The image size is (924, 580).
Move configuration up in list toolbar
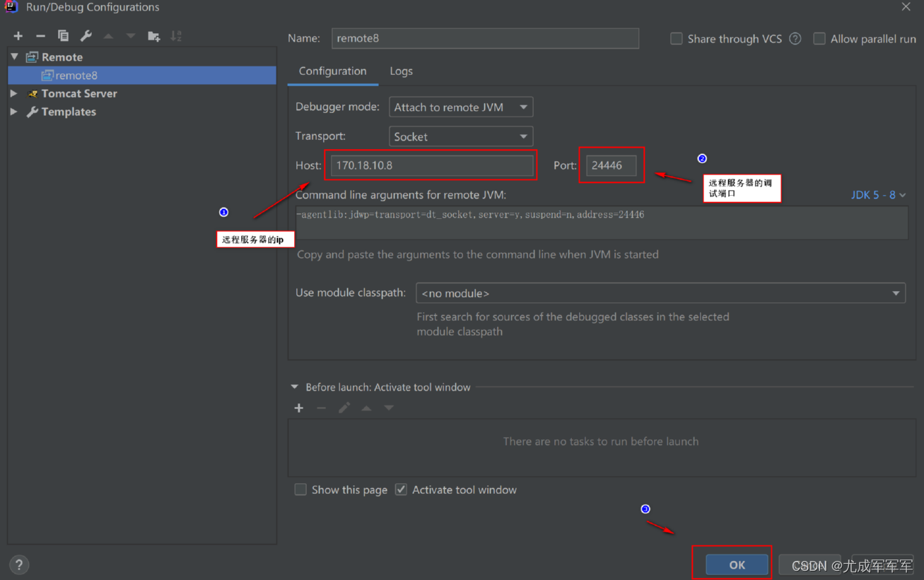[108, 36]
